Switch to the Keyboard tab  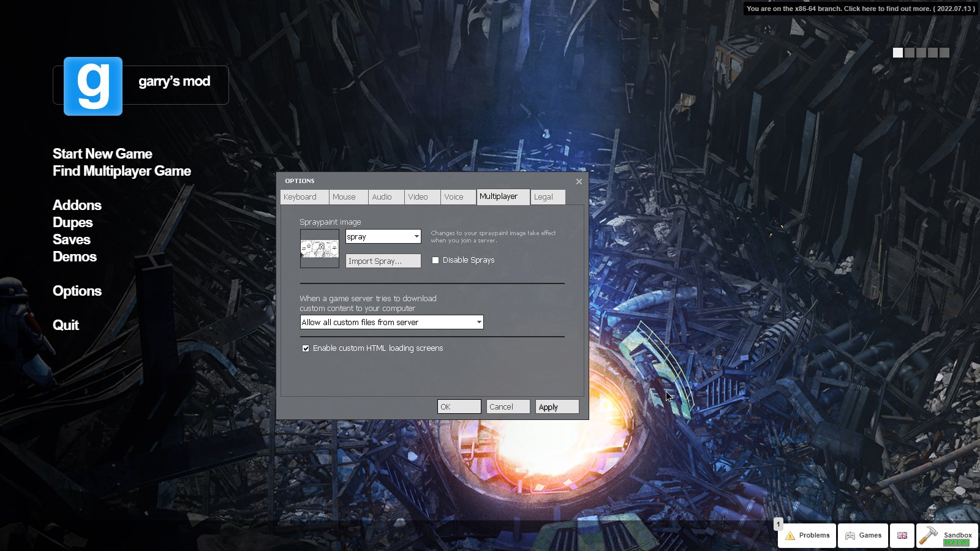pyautogui.click(x=304, y=197)
